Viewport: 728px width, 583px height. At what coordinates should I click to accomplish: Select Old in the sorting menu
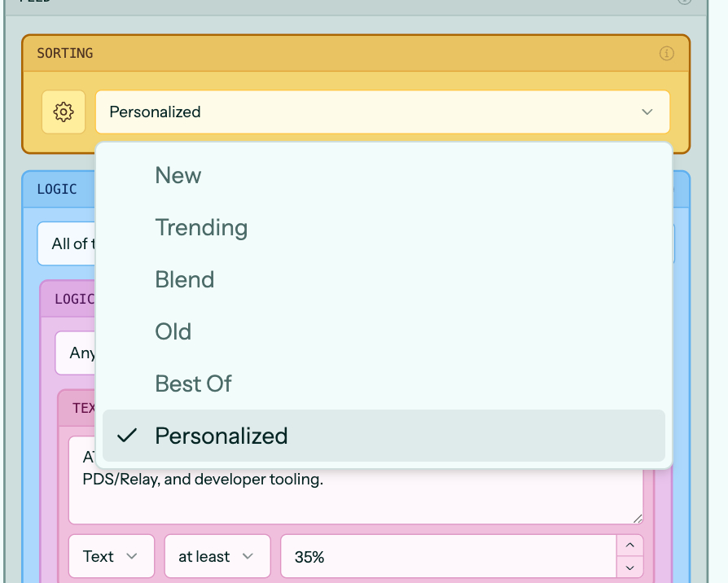[173, 331]
